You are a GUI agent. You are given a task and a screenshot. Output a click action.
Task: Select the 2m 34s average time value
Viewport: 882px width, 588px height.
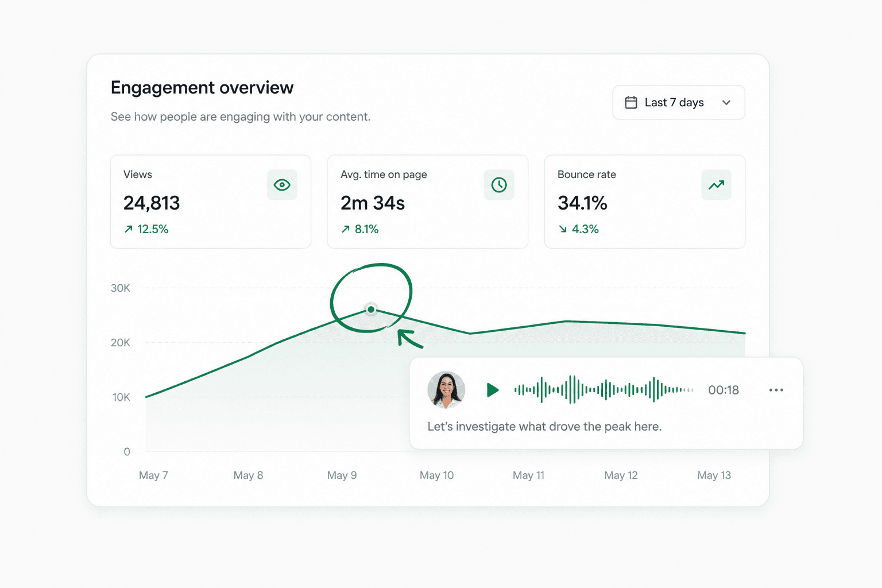373,203
